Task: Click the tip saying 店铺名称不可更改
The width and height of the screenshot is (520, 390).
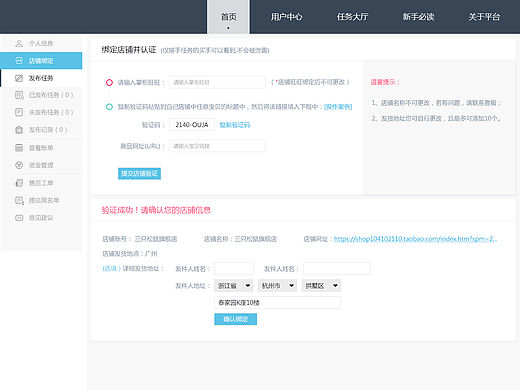Action: [x=436, y=103]
